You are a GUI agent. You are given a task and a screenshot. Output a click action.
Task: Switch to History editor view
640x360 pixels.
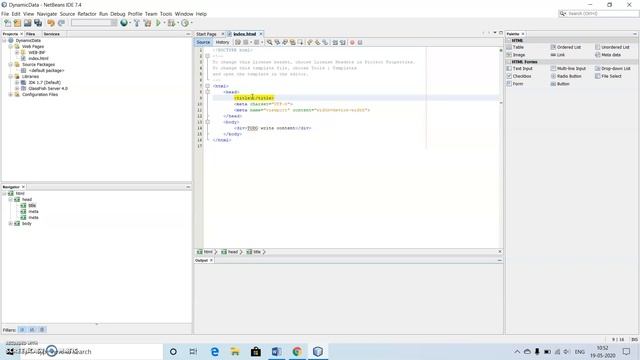(x=222, y=42)
